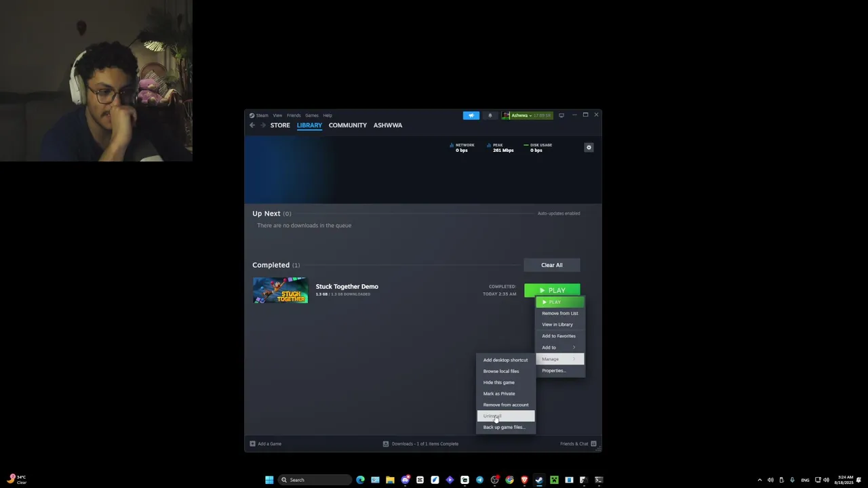
Task: Switch to the COMMUNITY tab
Action: click(x=348, y=125)
